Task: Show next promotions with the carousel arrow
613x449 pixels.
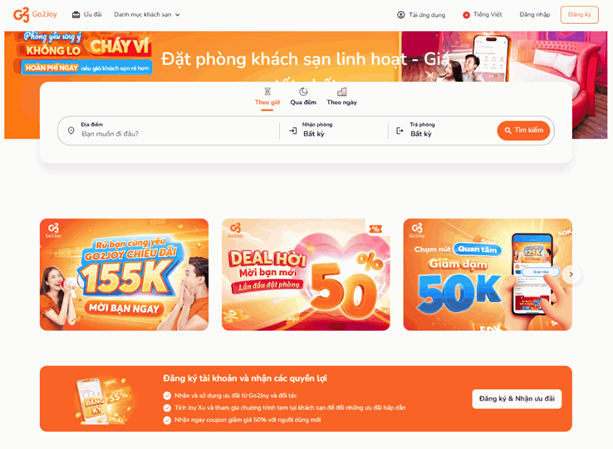Action: click(x=571, y=274)
